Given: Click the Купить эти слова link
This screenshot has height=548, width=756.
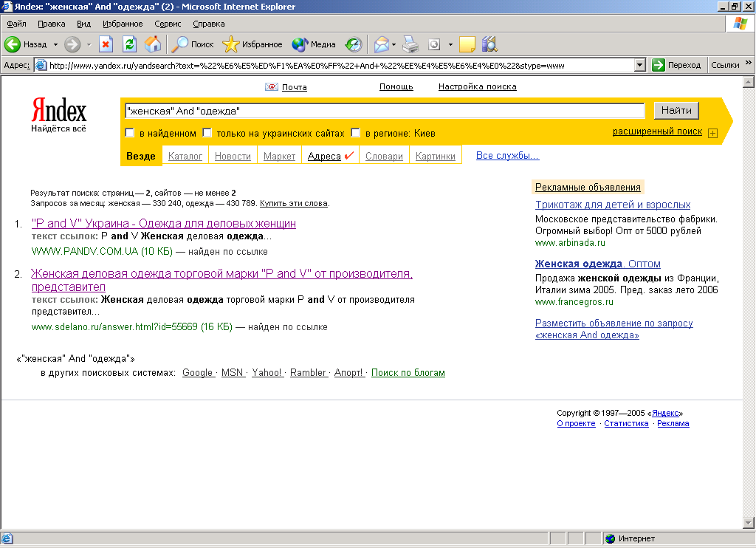Looking at the screenshot, I should [x=294, y=204].
